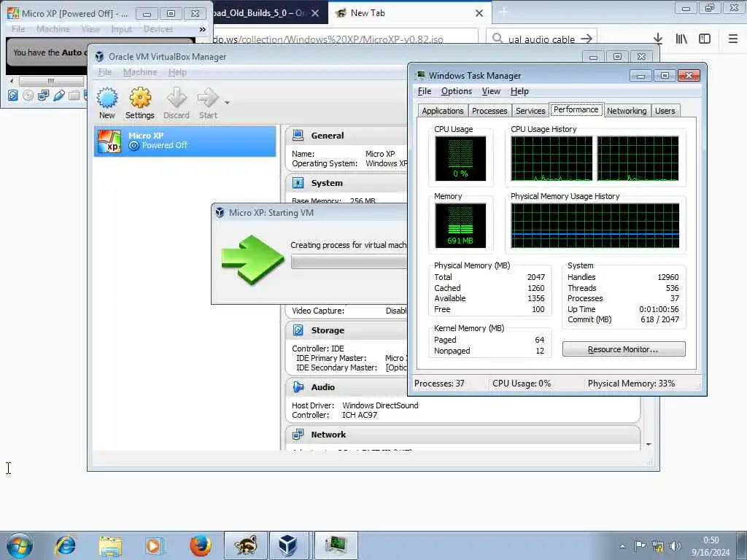The height and width of the screenshot is (560, 747).
Task: Click the Resource Monitor button
Action: pos(624,349)
